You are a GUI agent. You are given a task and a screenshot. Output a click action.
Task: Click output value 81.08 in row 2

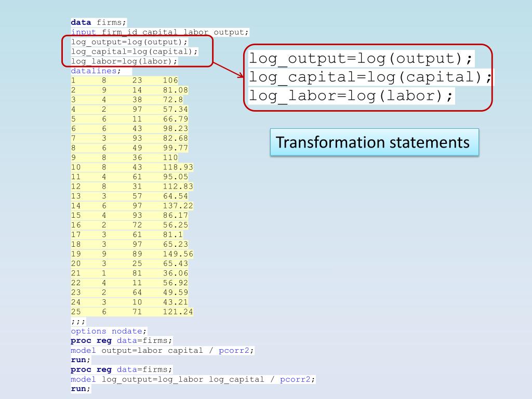coord(176,90)
